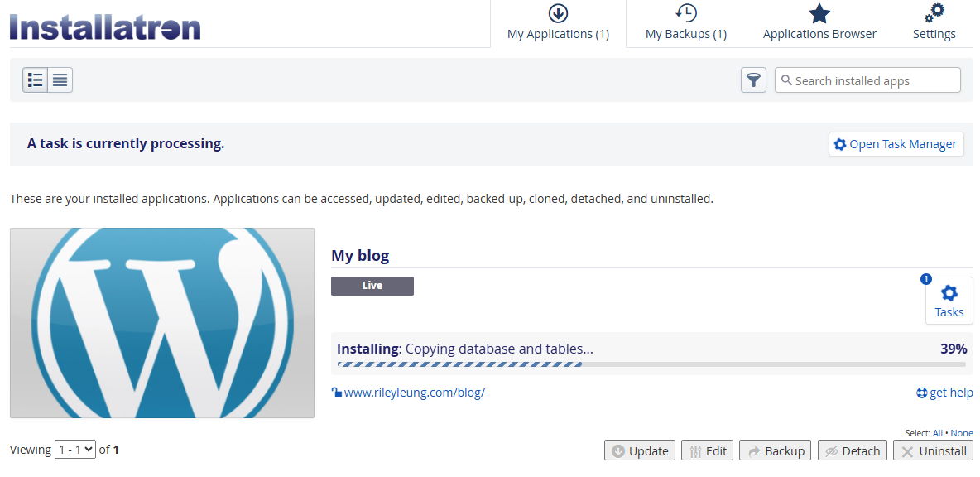Click the Backup button

click(776, 450)
